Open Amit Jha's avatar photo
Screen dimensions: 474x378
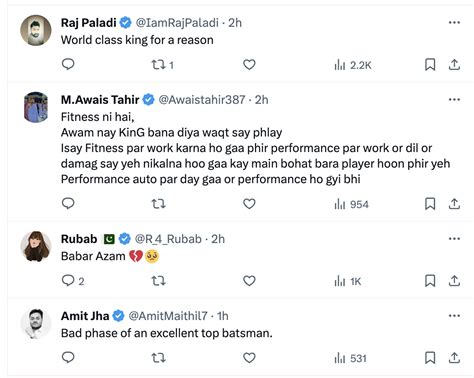[36, 323]
